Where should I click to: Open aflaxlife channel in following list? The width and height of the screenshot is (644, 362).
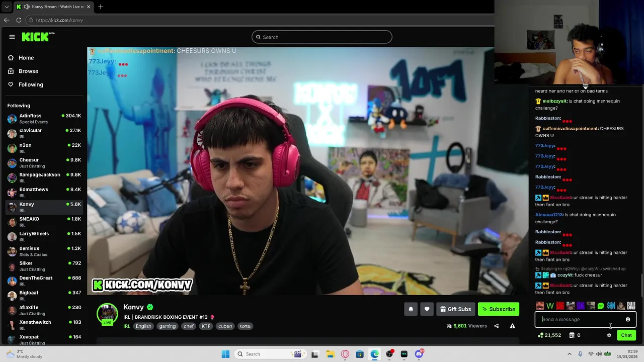(44, 310)
